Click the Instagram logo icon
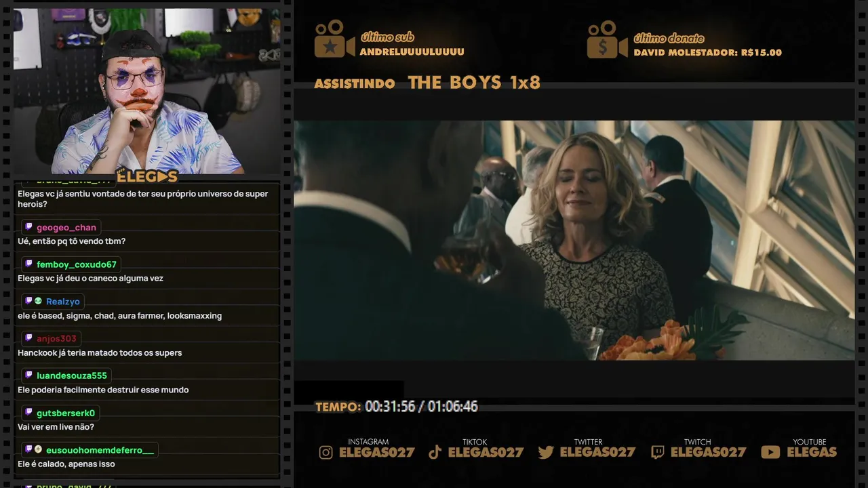Screen dimensions: 868x488 pos(326,453)
